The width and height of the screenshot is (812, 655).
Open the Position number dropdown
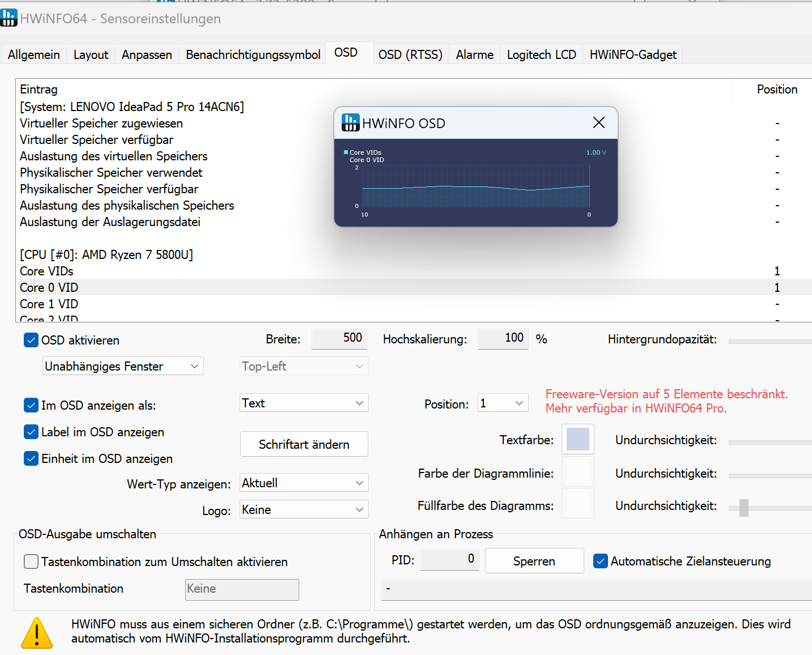[503, 403]
